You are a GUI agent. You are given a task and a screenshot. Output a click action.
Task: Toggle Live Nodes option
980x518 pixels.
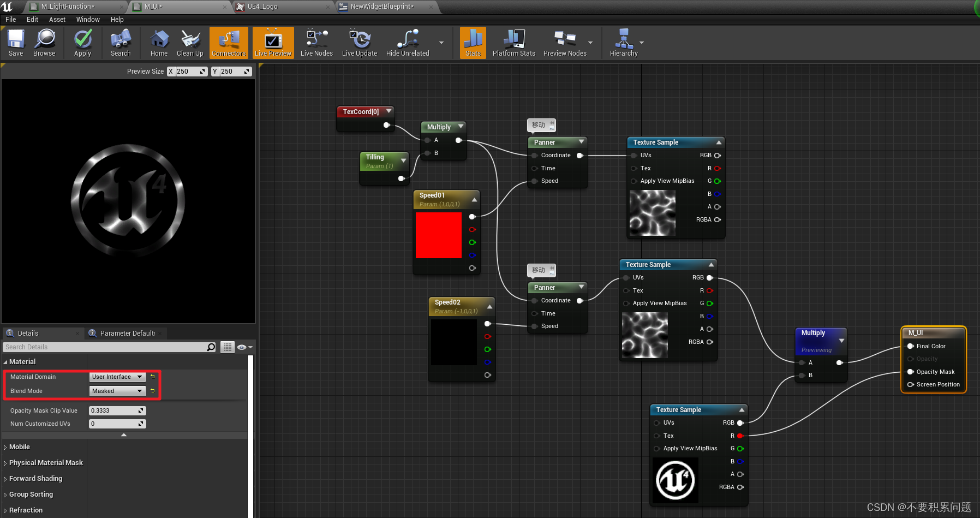click(x=316, y=43)
